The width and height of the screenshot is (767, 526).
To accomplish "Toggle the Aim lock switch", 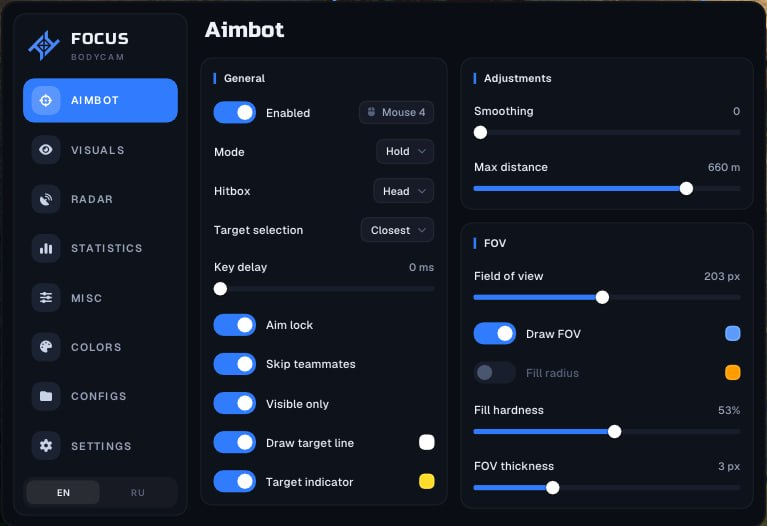I will point(235,325).
